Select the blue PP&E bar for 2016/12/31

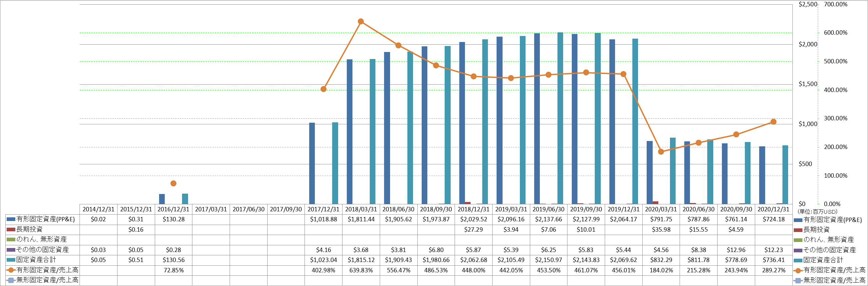click(x=162, y=199)
